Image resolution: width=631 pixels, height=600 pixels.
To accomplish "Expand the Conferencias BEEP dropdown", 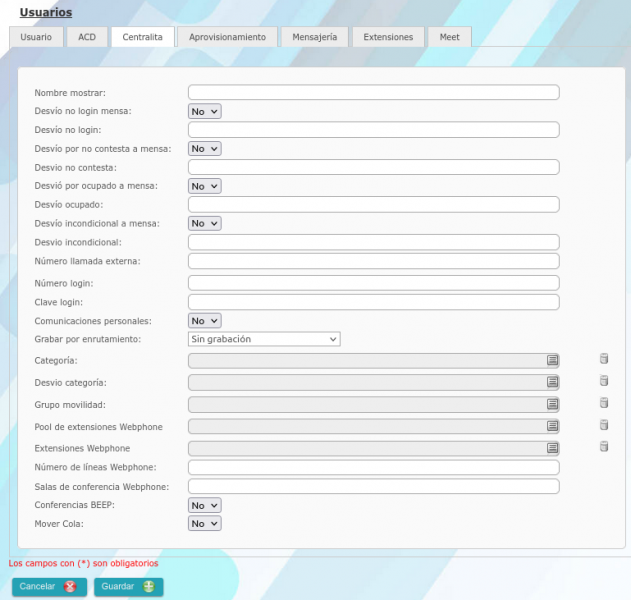I will [x=204, y=505].
